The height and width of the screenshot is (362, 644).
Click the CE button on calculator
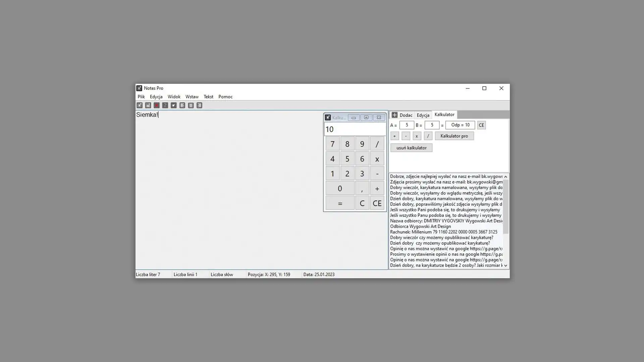377,203
